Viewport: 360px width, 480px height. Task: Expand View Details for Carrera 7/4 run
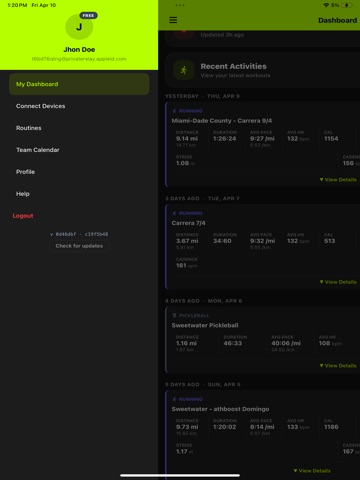338,282
